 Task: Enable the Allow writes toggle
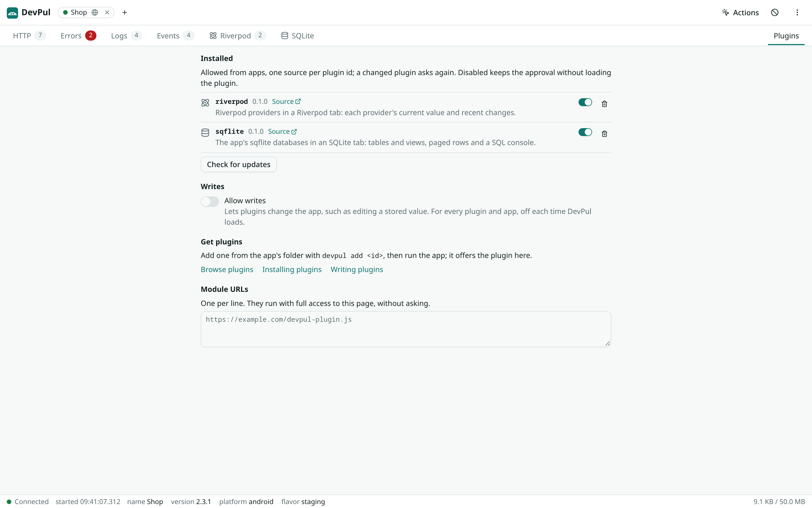[210, 201]
